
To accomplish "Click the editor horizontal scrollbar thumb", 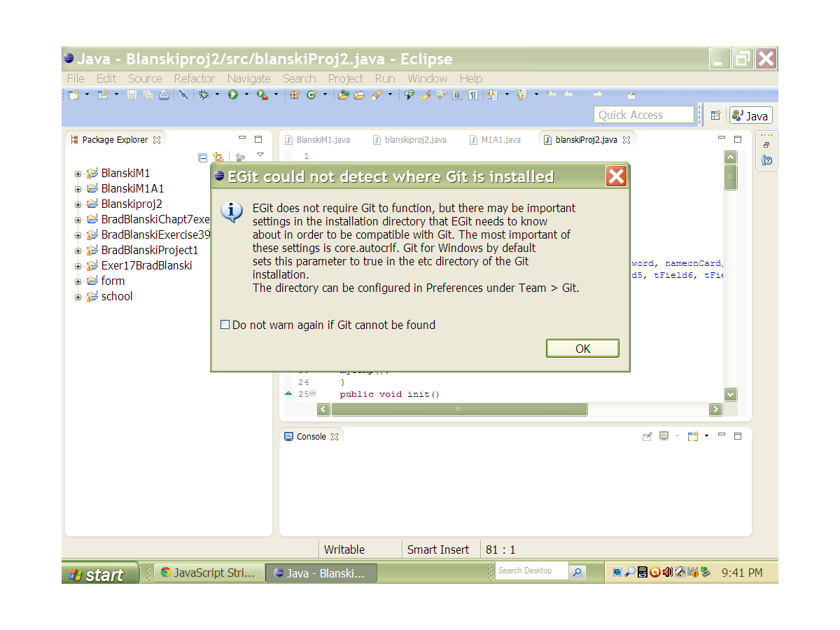I will (458, 409).
